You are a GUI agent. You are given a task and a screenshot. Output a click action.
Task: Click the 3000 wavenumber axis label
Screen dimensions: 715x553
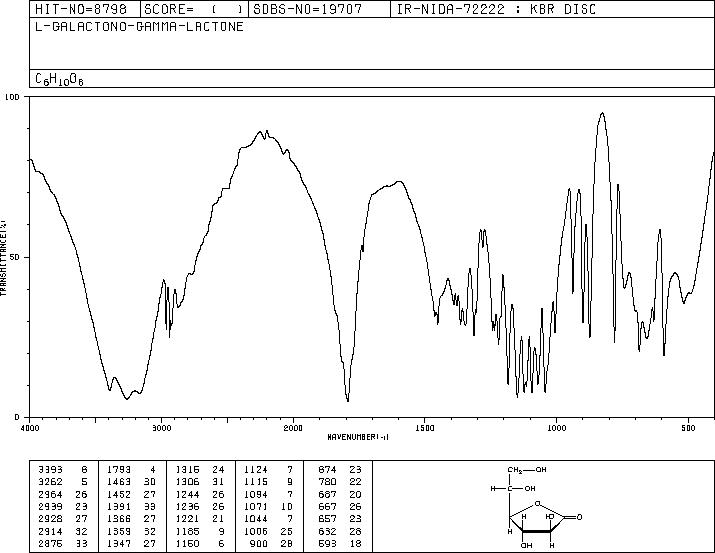[161, 428]
